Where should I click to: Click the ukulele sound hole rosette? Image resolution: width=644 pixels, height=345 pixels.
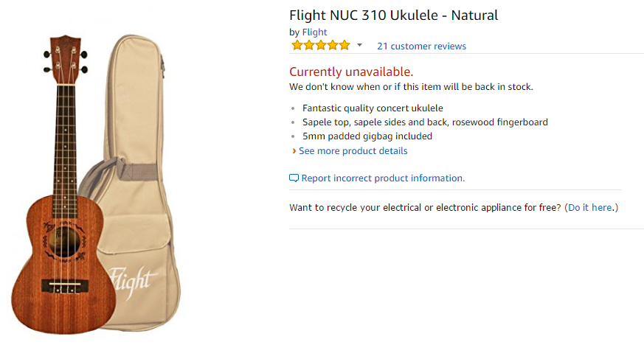click(x=64, y=242)
